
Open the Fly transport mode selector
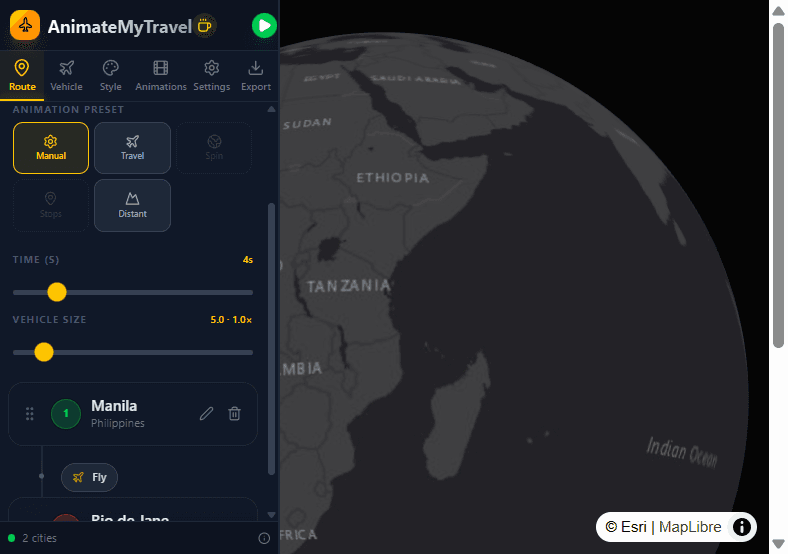pos(89,477)
